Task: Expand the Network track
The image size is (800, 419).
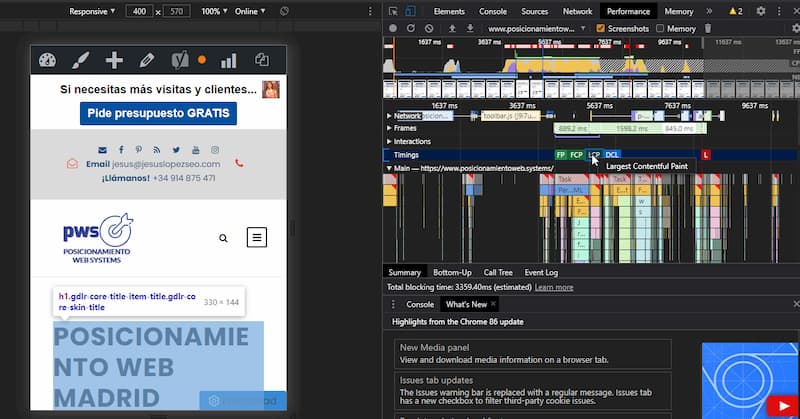Action: coord(389,116)
